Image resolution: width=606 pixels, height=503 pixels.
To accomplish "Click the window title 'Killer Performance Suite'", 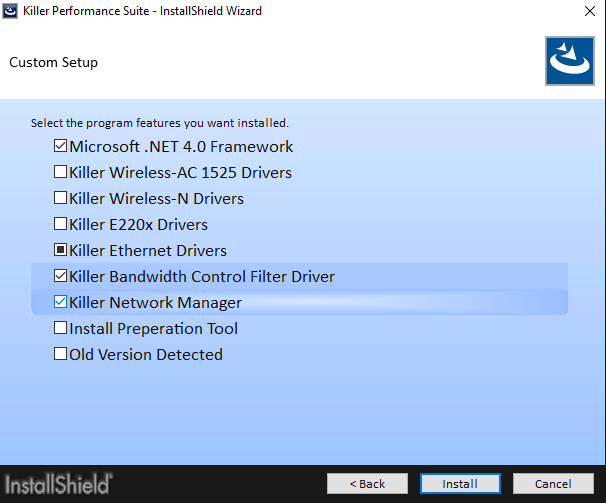I will click(86, 11).
